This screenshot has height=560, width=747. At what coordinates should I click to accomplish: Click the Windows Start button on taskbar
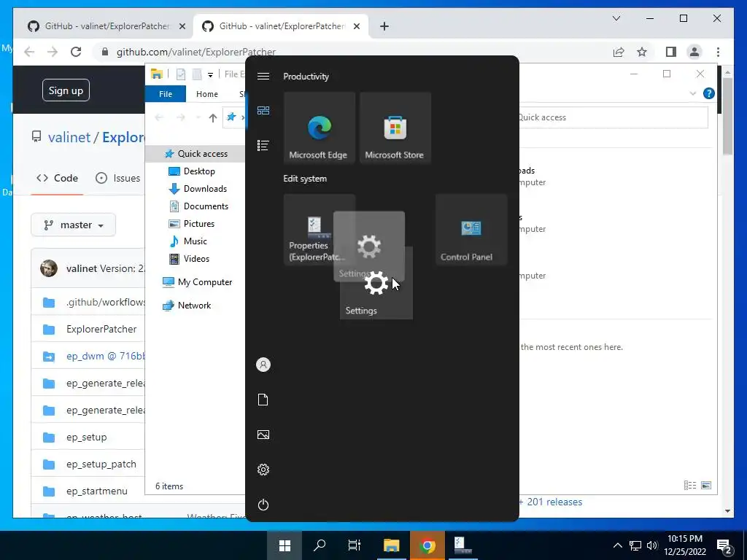tap(285, 545)
